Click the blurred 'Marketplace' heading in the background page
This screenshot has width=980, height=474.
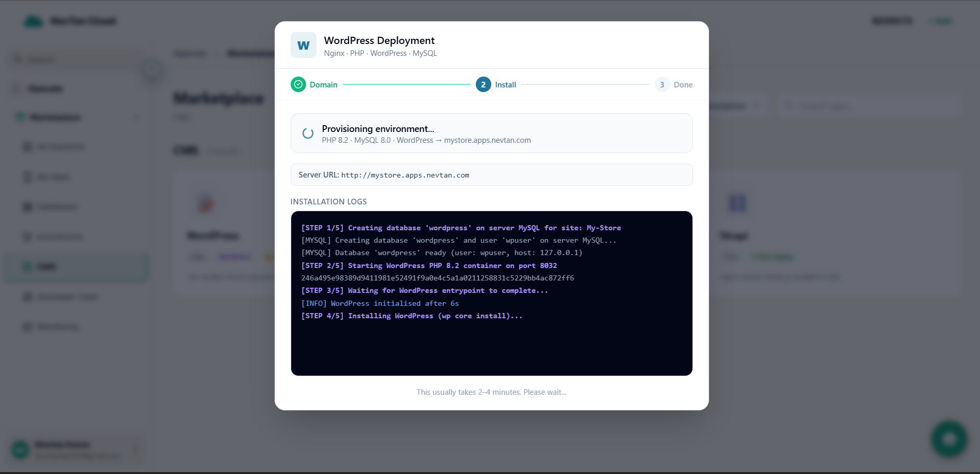pyautogui.click(x=219, y=98)
